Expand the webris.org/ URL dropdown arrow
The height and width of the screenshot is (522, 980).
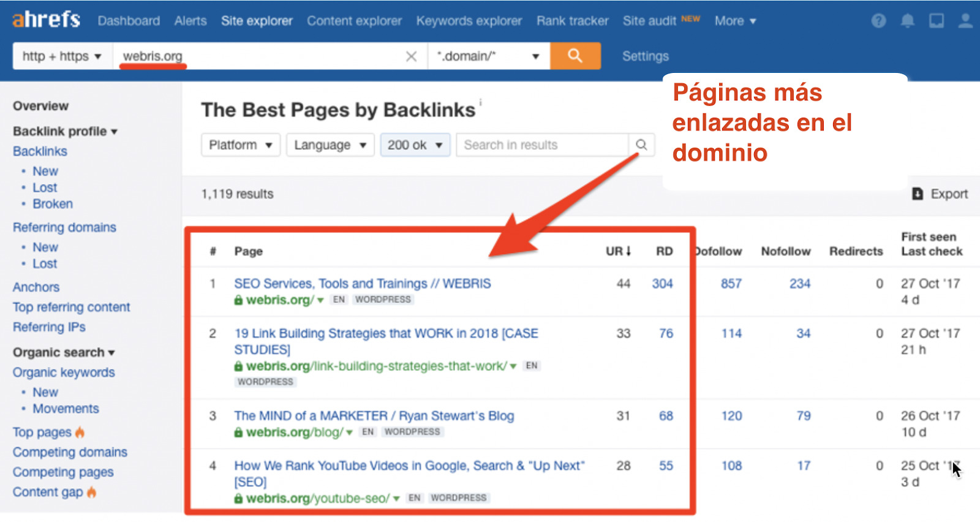(320, 300)
